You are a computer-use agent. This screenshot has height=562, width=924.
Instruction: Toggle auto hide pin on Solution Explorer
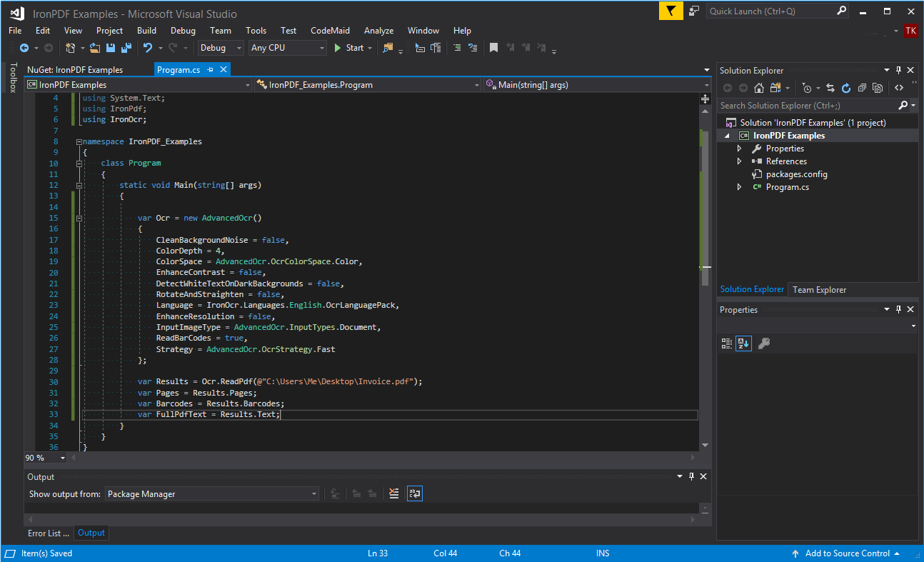pyautogui.click(x=899, y=70)
